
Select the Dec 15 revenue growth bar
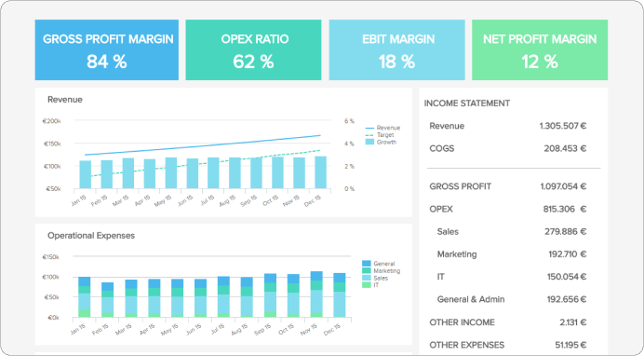[x=320, y=172]
